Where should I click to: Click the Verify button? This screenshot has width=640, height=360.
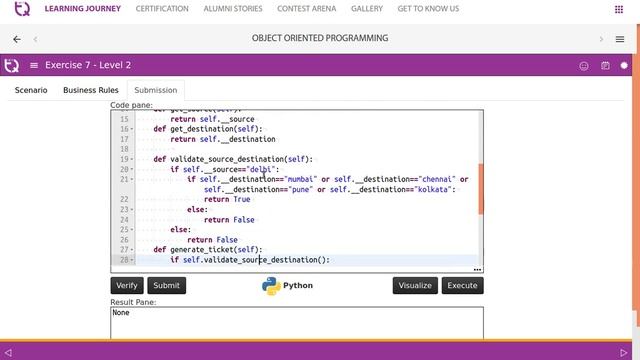tap(127, 285)
